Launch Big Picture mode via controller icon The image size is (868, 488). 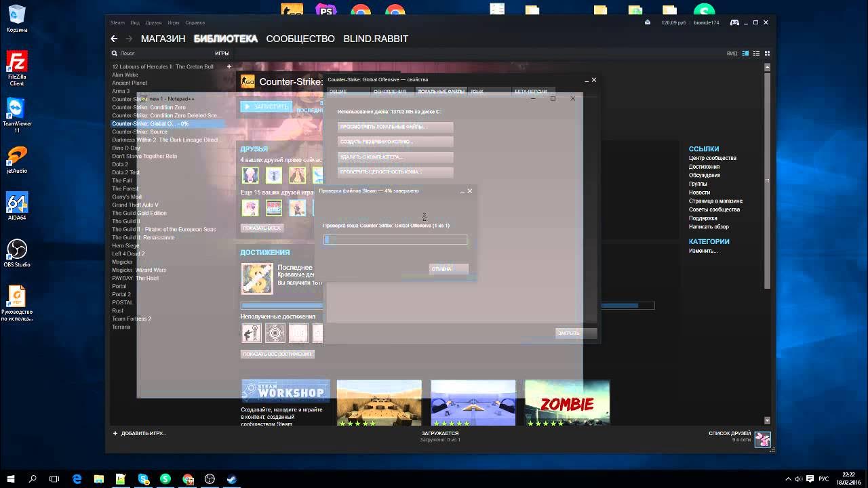tap(734, 22)
